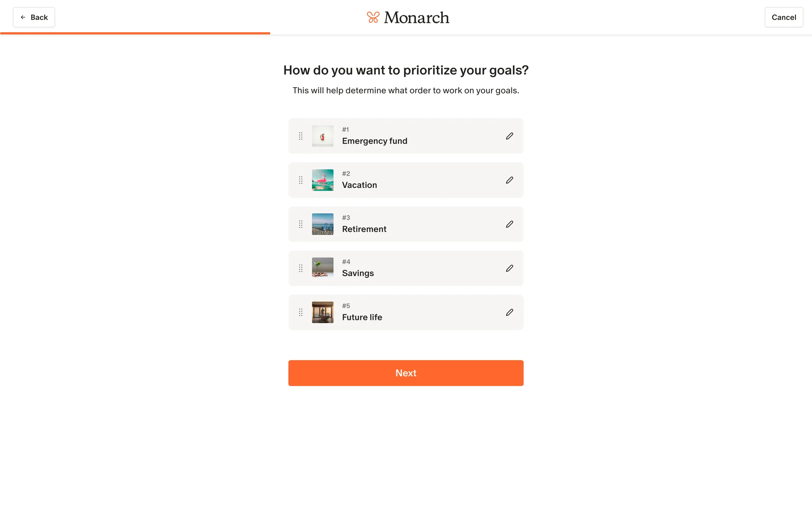Viewport: 812px width, 508px height.
Task: Click the pencil icon for Emergency fund
Action: (x=509, y=136)
